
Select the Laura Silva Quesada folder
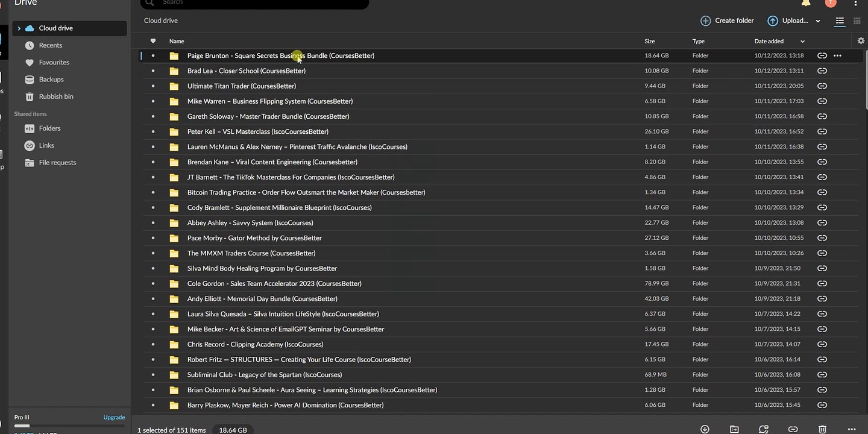[x=283, y=314]
